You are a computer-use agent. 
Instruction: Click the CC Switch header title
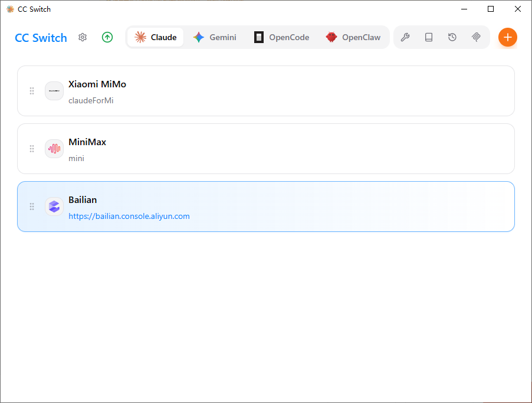click(41, 38)
